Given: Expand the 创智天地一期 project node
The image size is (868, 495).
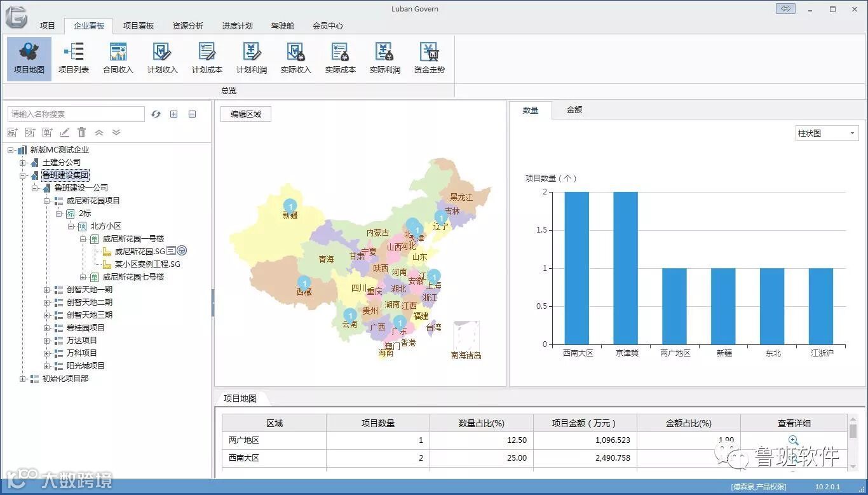Looking at the screenshot, I should (47, 290).
